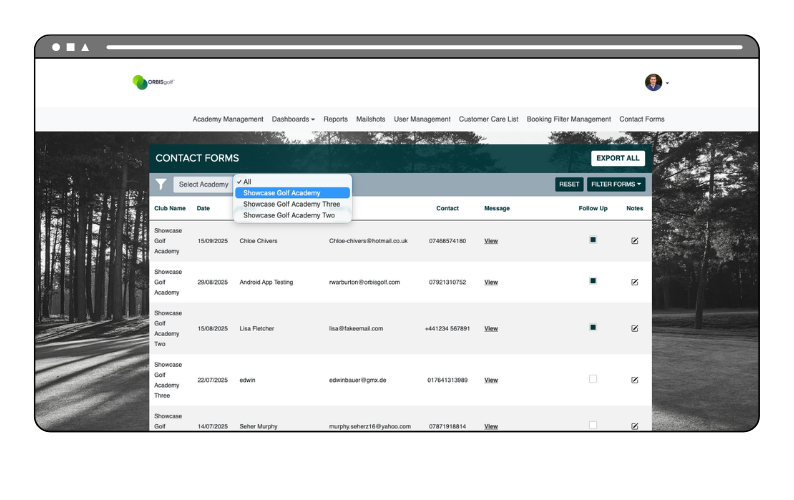Click phone number 07921310752

[447, 282]
